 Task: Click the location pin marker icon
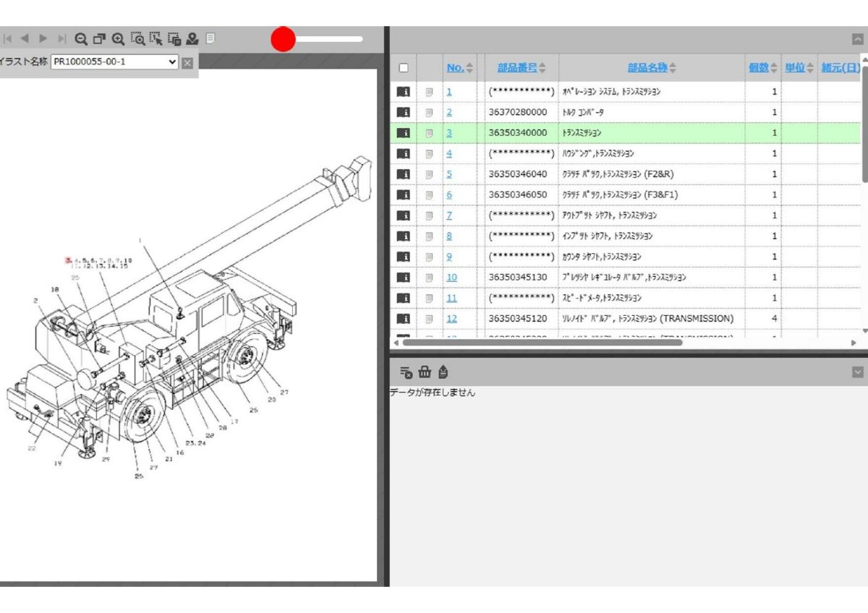click(192, 39)
